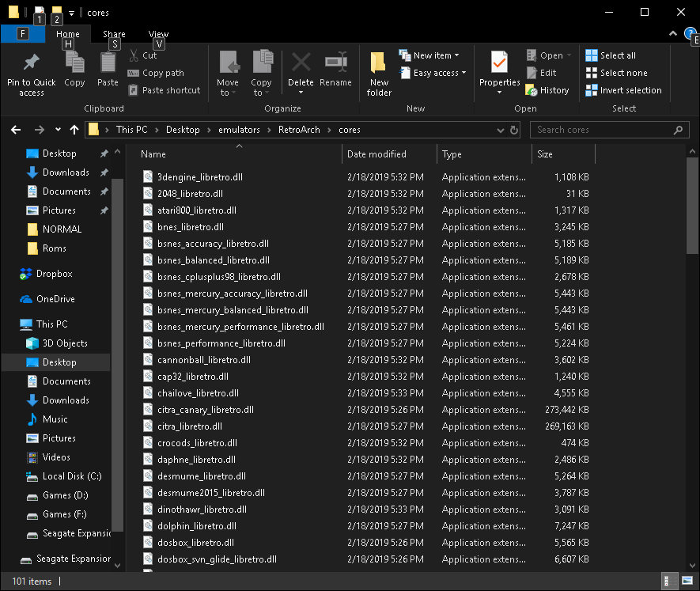Select desmume2015_libretro.dll file
Image resolution: width=700 pixels, height=591 pixels.
pyautogui.click(x=211, y=493)
